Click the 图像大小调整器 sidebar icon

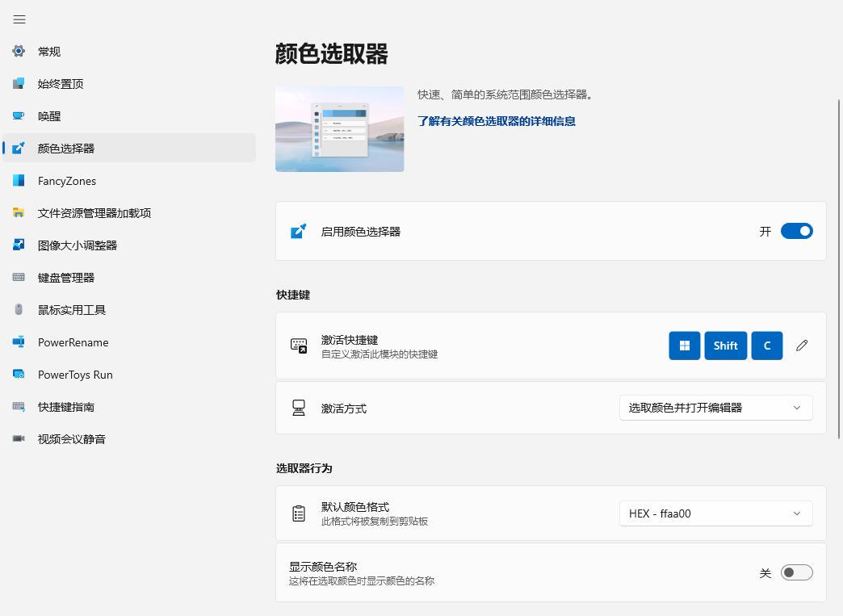[x=19, y=245]
